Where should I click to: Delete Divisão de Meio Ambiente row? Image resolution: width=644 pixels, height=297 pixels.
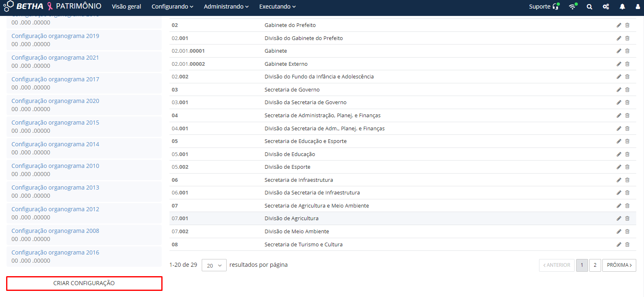point(627,232)
